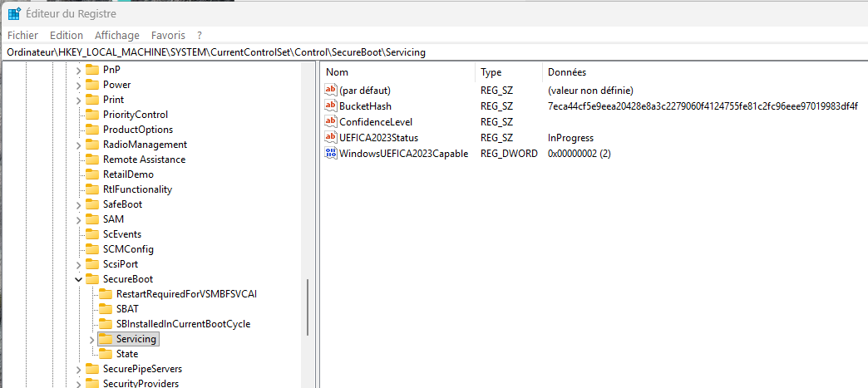The image size is (868, 388).
Task: Select the State folder icon
Action: 106,353
